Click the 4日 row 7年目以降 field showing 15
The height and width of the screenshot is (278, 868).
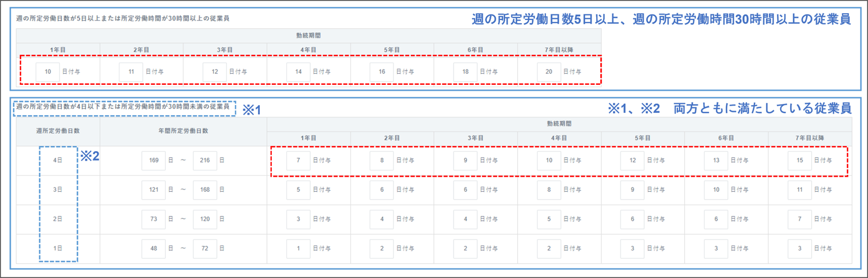800,161
